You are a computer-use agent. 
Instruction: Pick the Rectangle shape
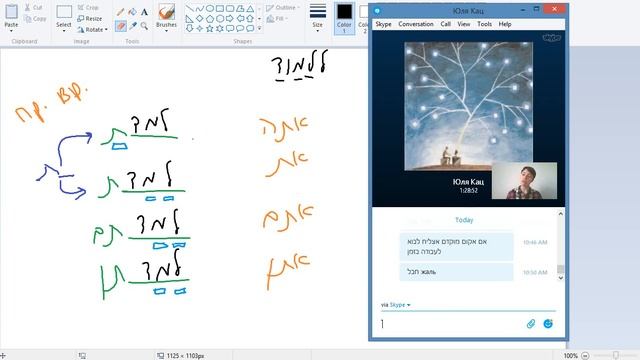pos(220,8)
